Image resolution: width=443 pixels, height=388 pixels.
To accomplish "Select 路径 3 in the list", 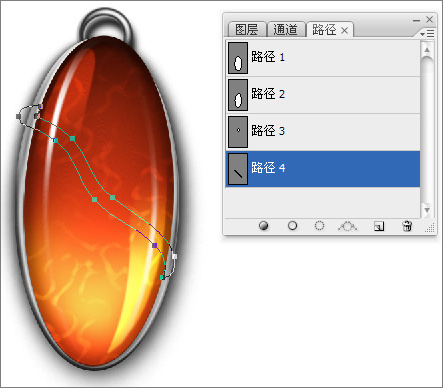I will pyautogui.click(x=323, y=132).
